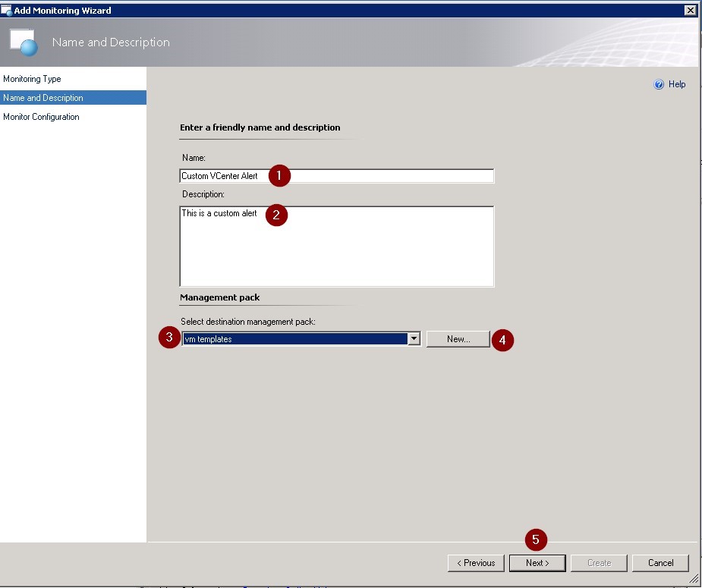The image size is (702, 588).
Task: Click the red number 2 annotation marker
Action: tap(276, 215)
